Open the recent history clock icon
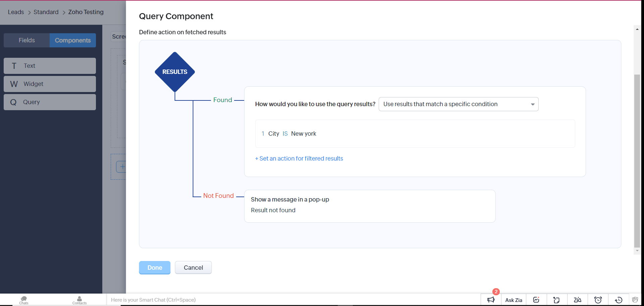644x306 pixels. point(619,300)
